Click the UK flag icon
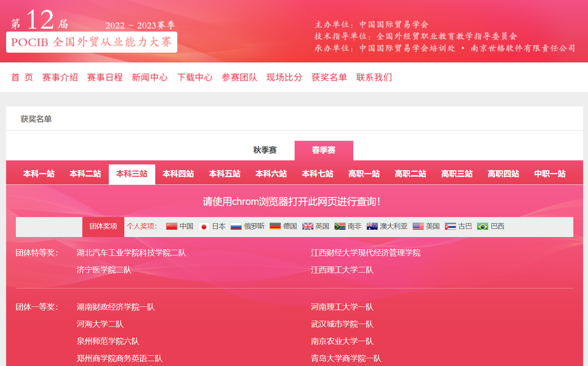Viewport: 588px width, 366px height. [308, 226]
